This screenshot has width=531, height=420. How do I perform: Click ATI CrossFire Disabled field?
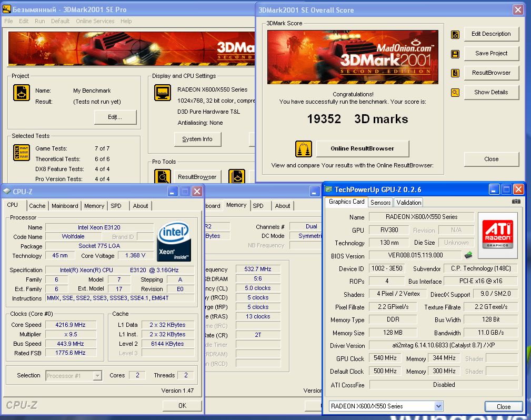[444, 385]
